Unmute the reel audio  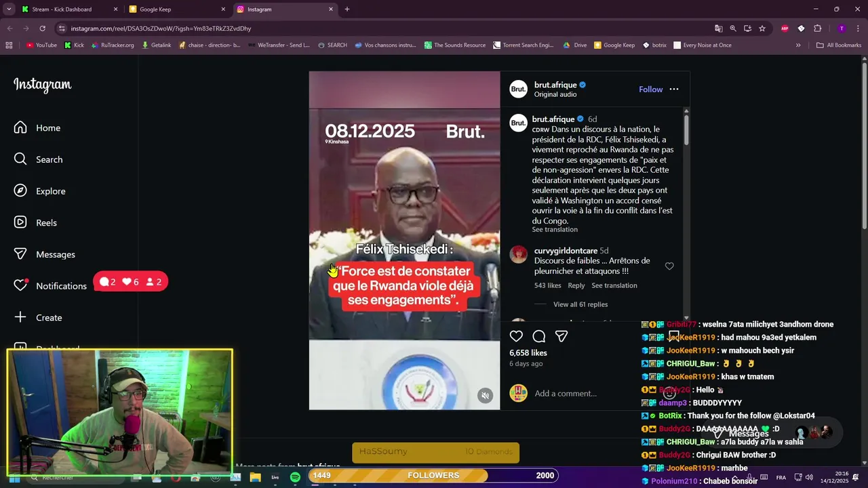(485, 396)
